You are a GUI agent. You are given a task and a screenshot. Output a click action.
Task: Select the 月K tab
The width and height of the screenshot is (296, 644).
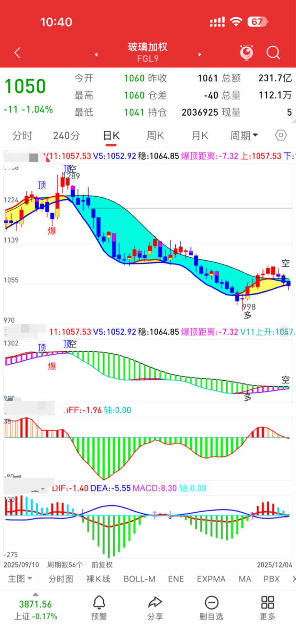[200, 135]
